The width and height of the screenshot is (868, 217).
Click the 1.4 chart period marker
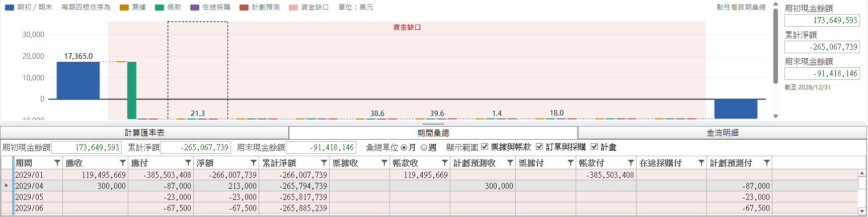[x=497, y=114]
